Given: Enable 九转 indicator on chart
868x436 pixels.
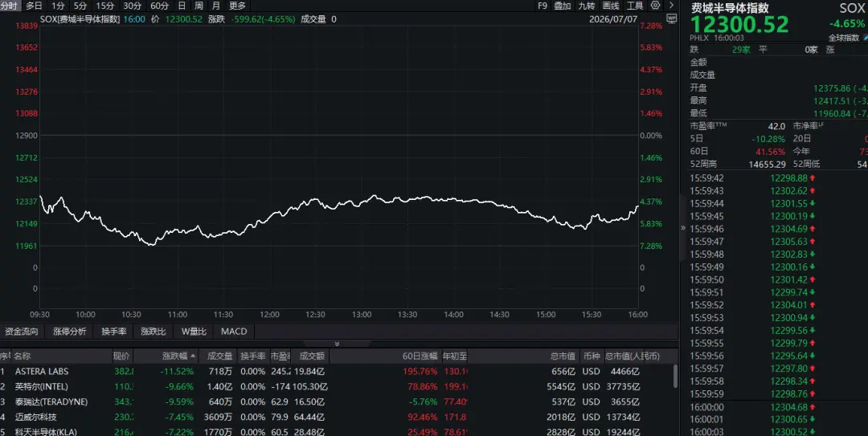Looking at the screenshot, I should click(x=586, y=6).
